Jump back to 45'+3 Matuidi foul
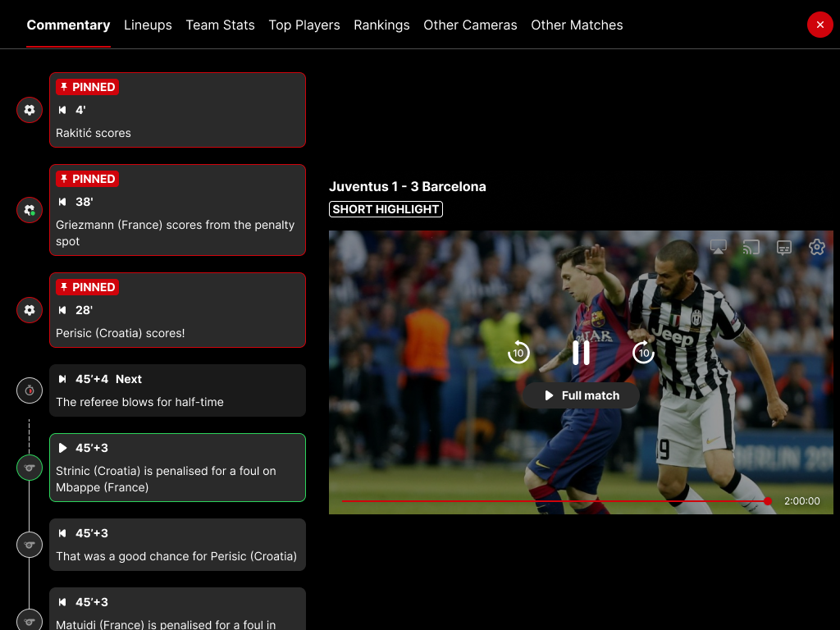Screen dimensions: 840x630 pos(62,602)
